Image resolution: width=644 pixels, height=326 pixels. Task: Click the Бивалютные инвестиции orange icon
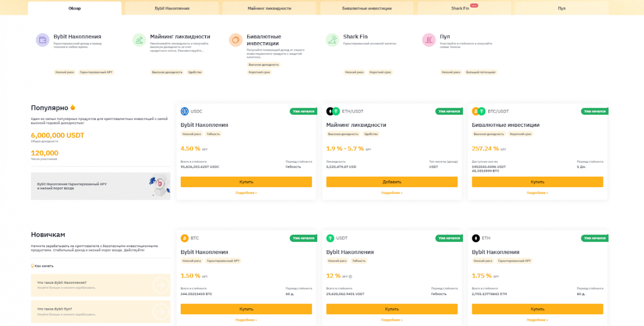236,40
